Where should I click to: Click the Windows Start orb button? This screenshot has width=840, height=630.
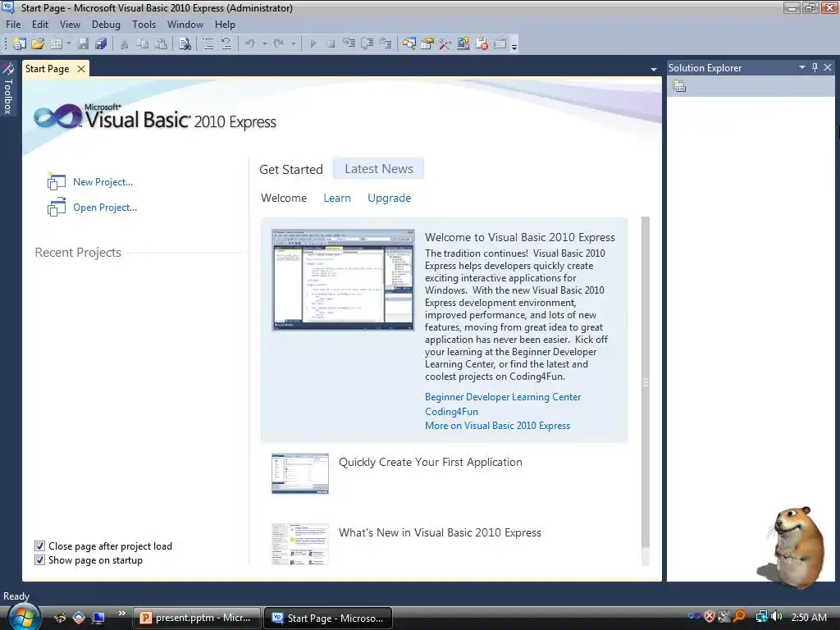tap(24, 617)
